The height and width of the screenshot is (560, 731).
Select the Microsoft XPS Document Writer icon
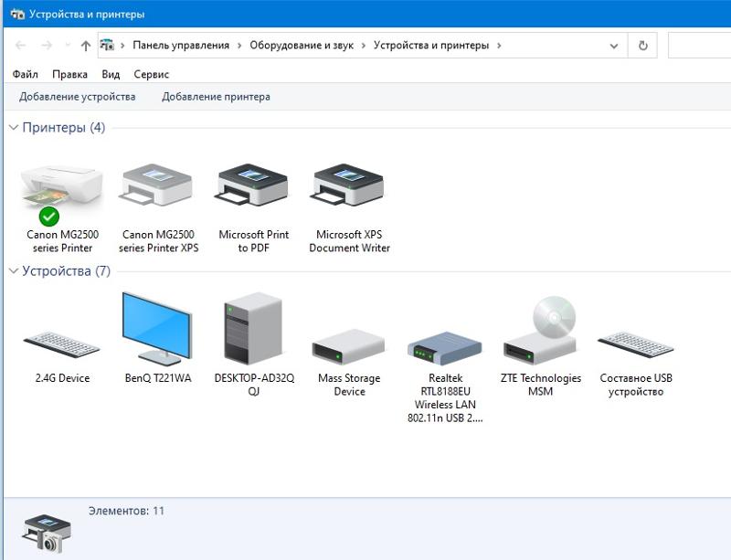[x=349, y=185]
